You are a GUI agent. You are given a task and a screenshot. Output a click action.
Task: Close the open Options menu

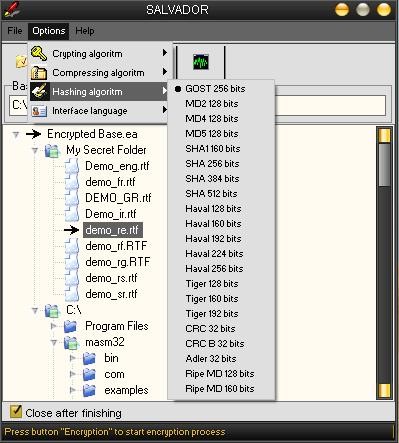click(49, 31)
